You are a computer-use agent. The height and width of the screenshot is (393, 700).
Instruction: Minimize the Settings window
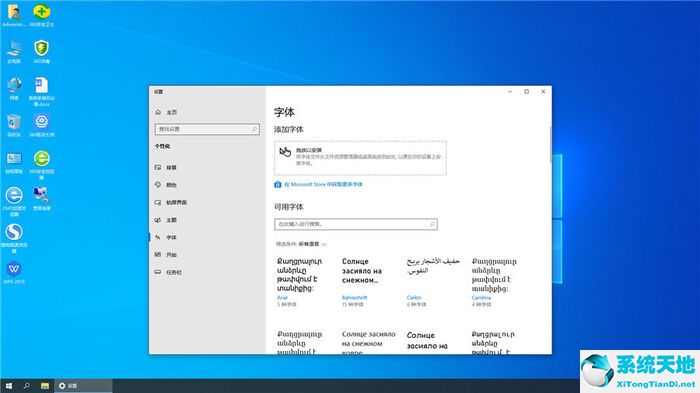[510, 92]
